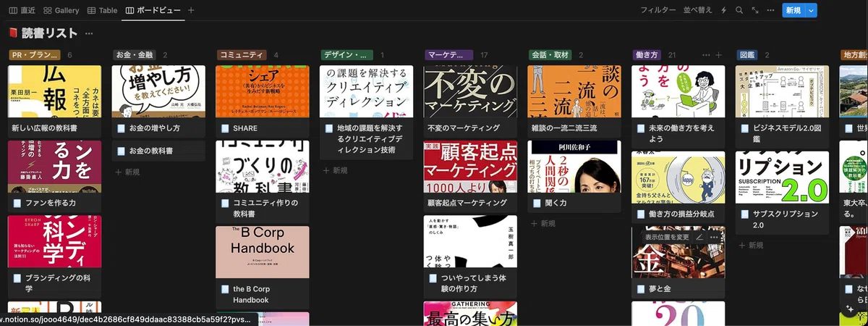Screen dimensions: 868x326
Task: Click the red book page icon beside 読書リスト
Action: [13, 33]
